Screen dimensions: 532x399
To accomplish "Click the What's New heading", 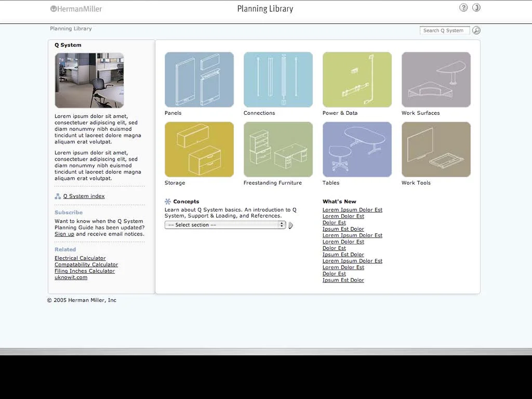I will [339, 202].
